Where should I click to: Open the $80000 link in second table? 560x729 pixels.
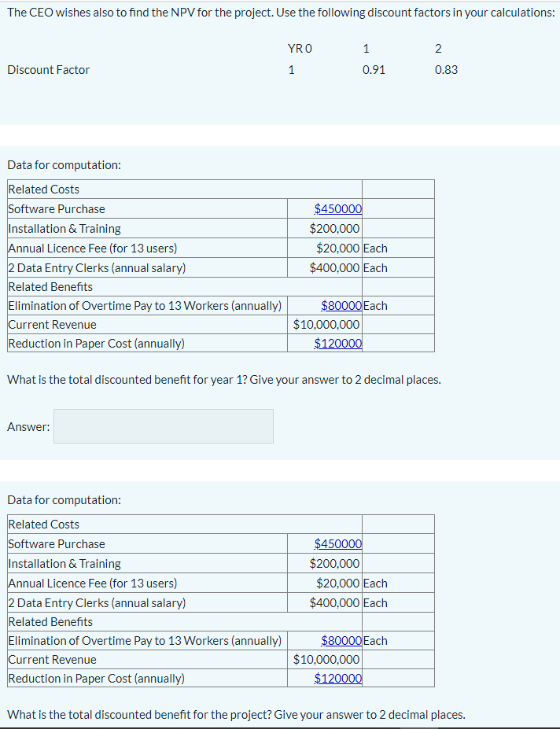pos(341,640)
